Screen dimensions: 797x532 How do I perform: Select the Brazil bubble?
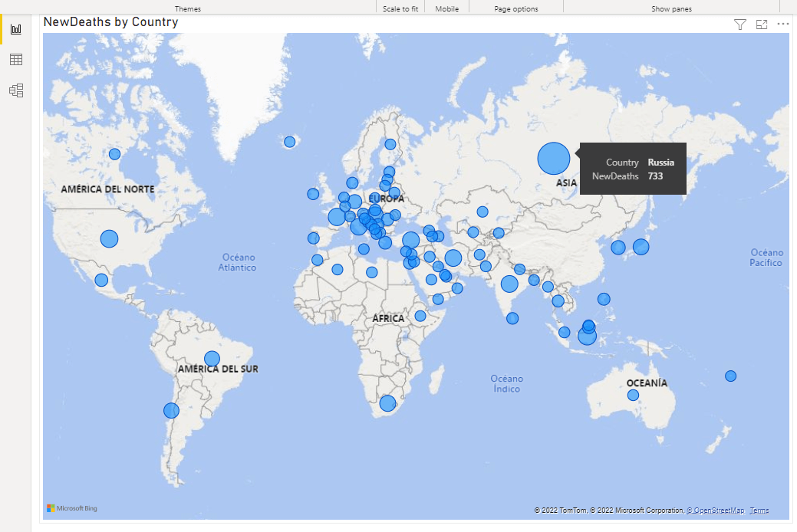[x=212, y=359]
